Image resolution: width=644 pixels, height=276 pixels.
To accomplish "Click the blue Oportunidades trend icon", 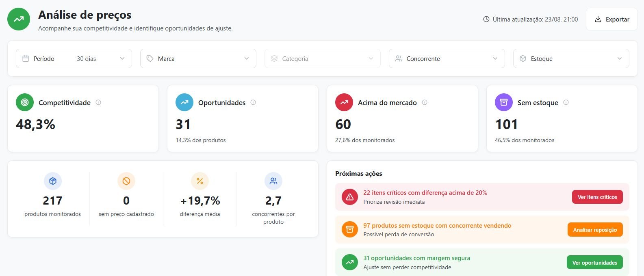I will [184, 102].
